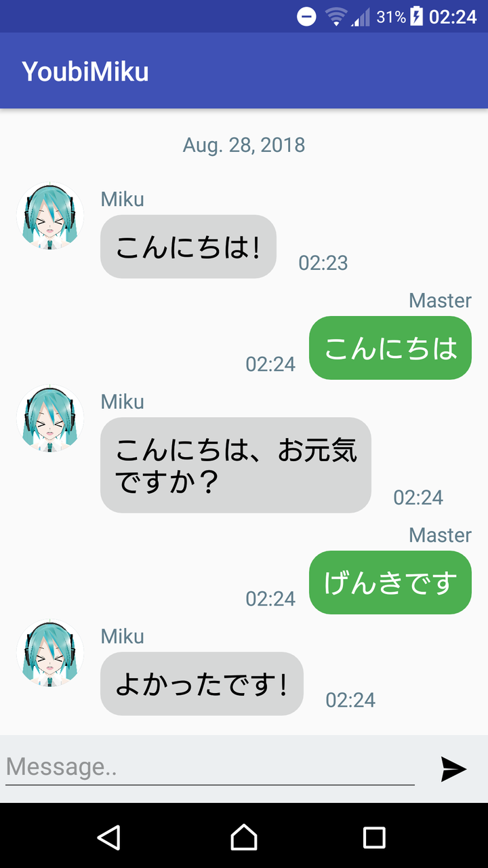Viewport: 488px width, 868px height.
Task: Select the よかったです! message bubble
Action: coord(202,684)
